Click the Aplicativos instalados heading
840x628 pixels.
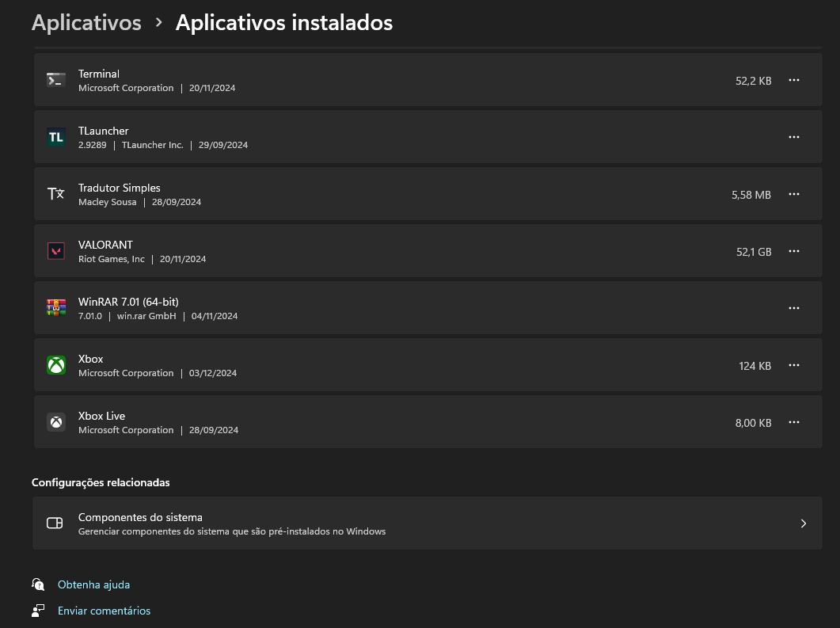click(x=284, y=22)
